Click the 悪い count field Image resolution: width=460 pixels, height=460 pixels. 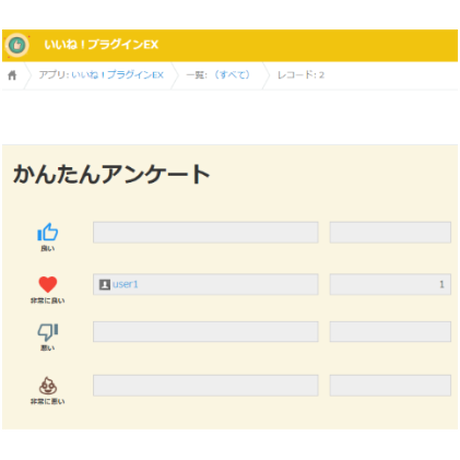coord(390,332)
